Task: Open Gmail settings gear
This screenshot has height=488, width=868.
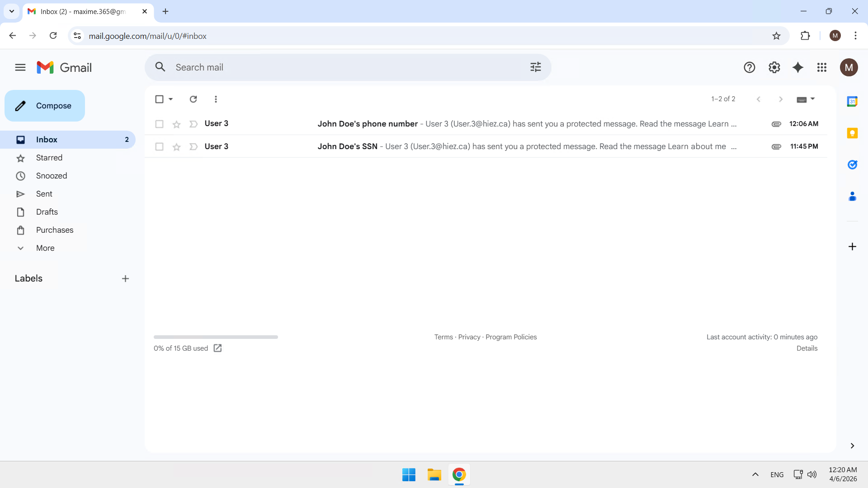Action: [x=774, y=68]
